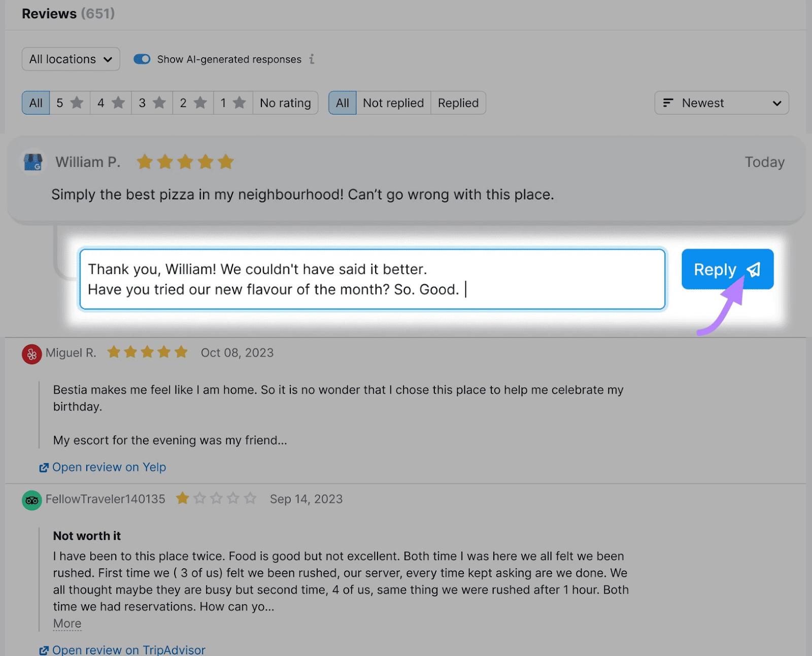Screen dimensions: 812x656
Task: Click the paper plane icon on Reply
Action: coord(754,269)
